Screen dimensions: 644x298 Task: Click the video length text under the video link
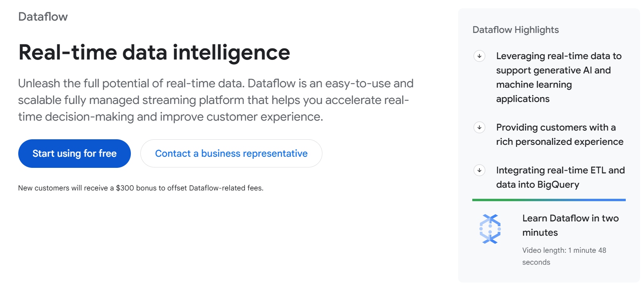point(565,256)
